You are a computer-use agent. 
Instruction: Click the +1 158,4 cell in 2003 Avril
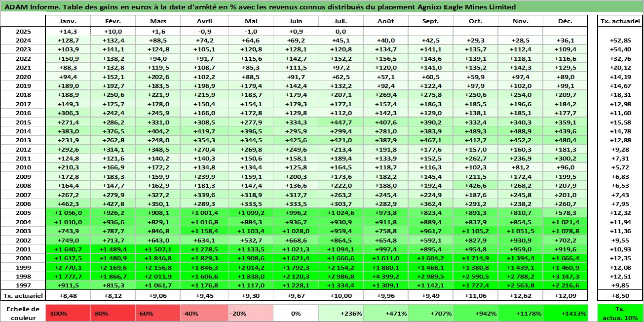[203, 231]
